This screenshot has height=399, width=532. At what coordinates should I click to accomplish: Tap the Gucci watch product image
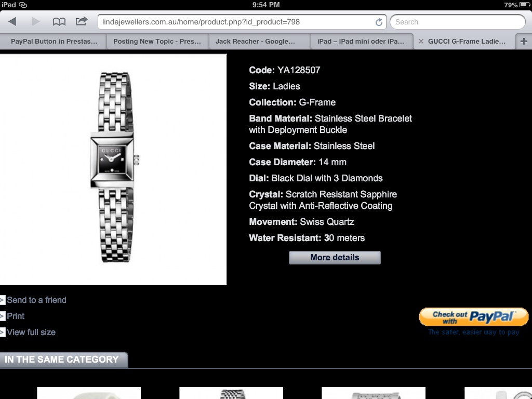tap(113, 169)
